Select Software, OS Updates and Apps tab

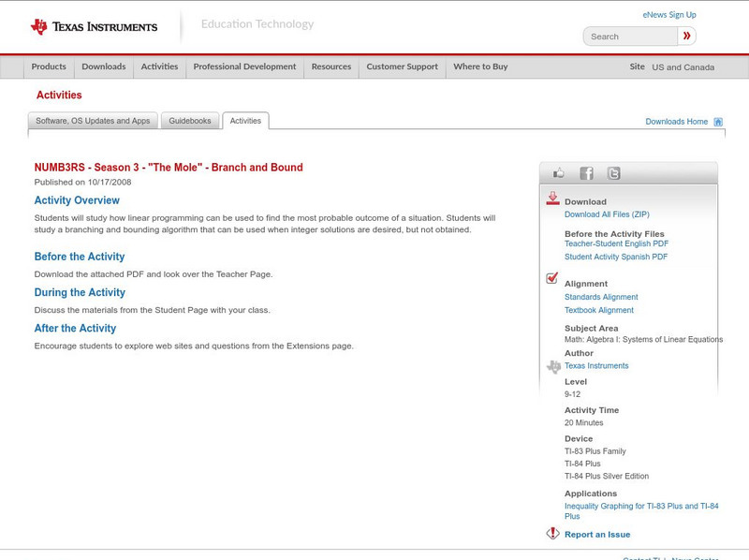coord(93,121)
